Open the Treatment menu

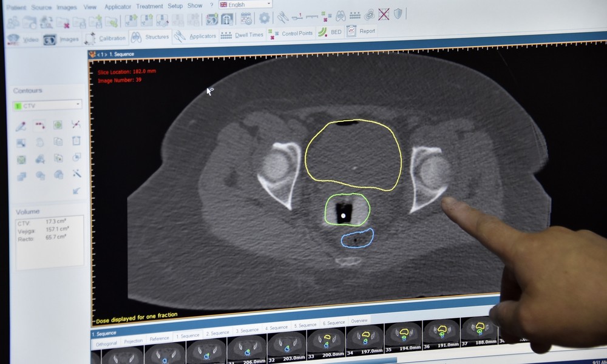pos(149,6)
